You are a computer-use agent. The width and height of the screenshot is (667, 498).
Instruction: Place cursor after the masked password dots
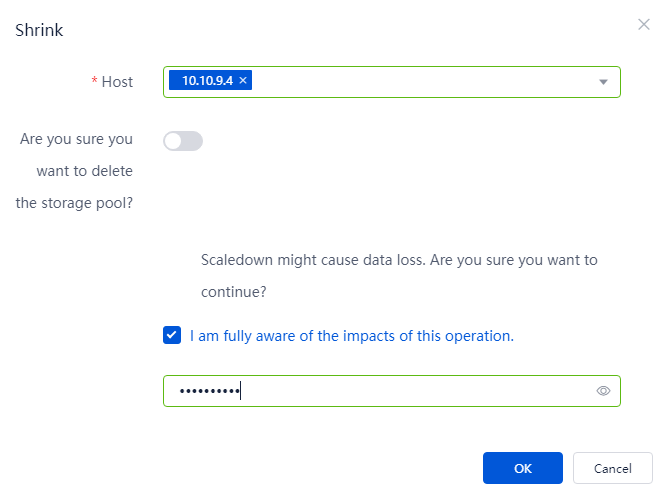[x=242, y=391]
